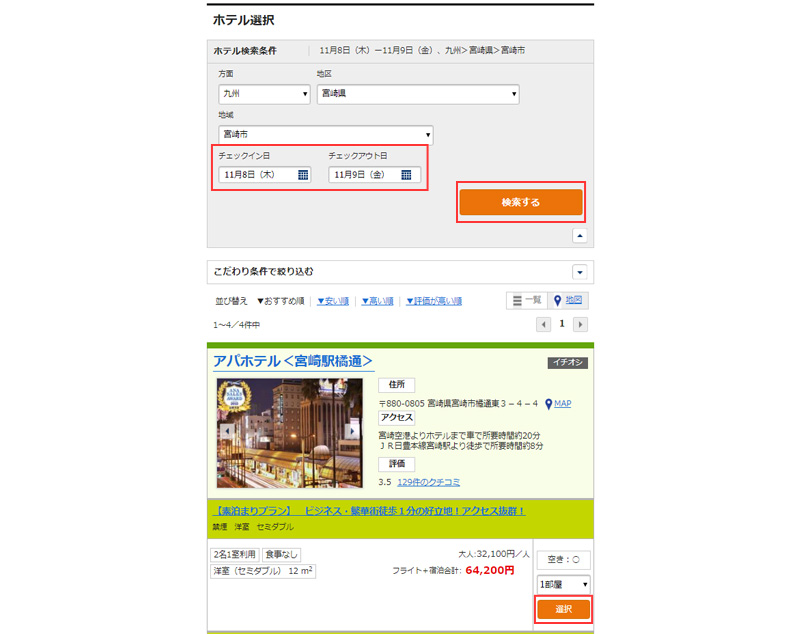The height and width of the screenshot is (634, 800).
Task: Open the room count dropdown showing 1部屋
Action: tap(563, 585)
